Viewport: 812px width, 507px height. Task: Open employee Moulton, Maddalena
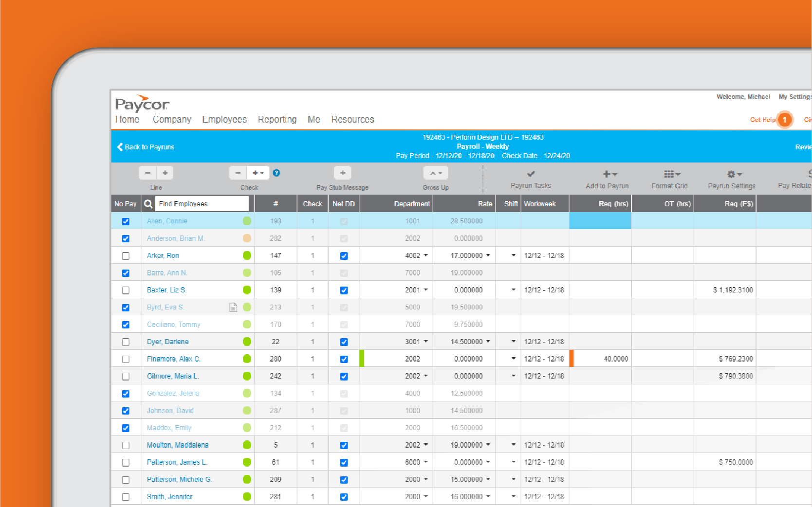click(x=178, y=445)
